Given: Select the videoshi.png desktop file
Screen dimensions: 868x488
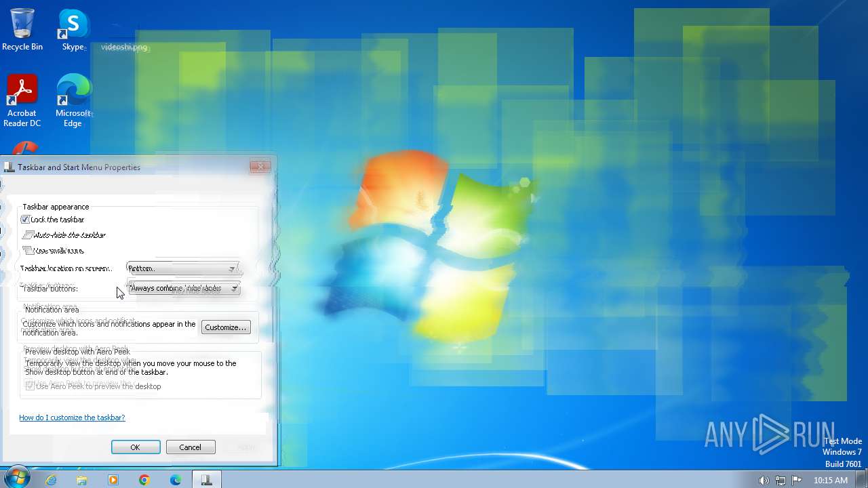Looking at the screenshot, I should (124, 47).
